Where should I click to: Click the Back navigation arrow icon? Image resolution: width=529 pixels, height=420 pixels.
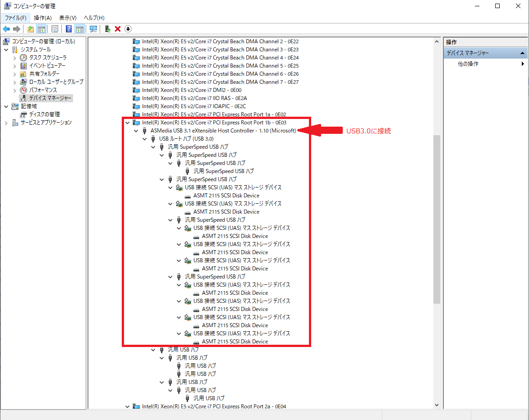(6, 28)
